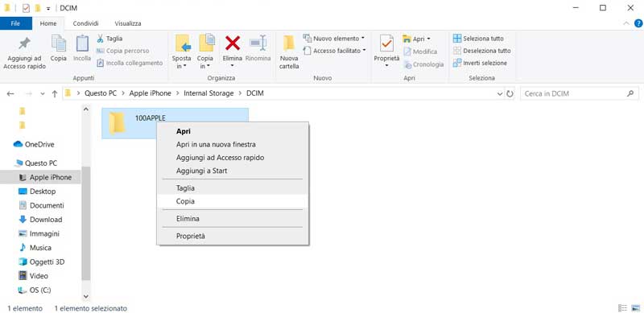Select the 100APPLE folder
The image size is (644, 313).
click(175, 123)
